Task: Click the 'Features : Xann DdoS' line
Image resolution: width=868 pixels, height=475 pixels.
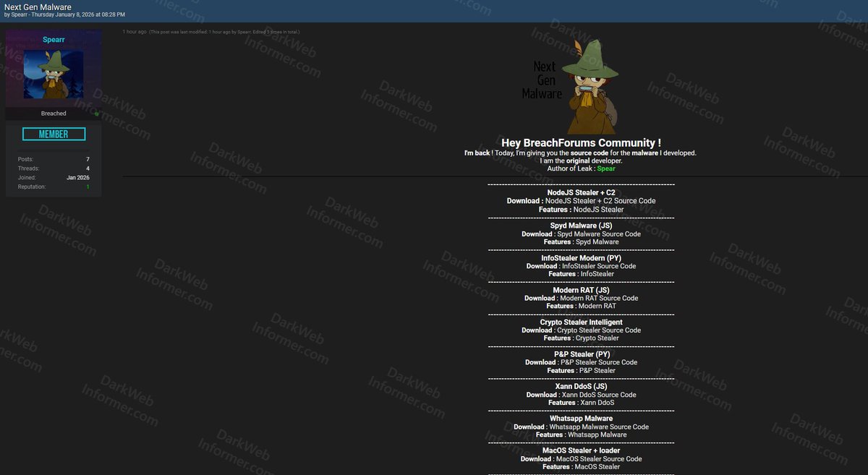Action: click(x=581, y=403)
